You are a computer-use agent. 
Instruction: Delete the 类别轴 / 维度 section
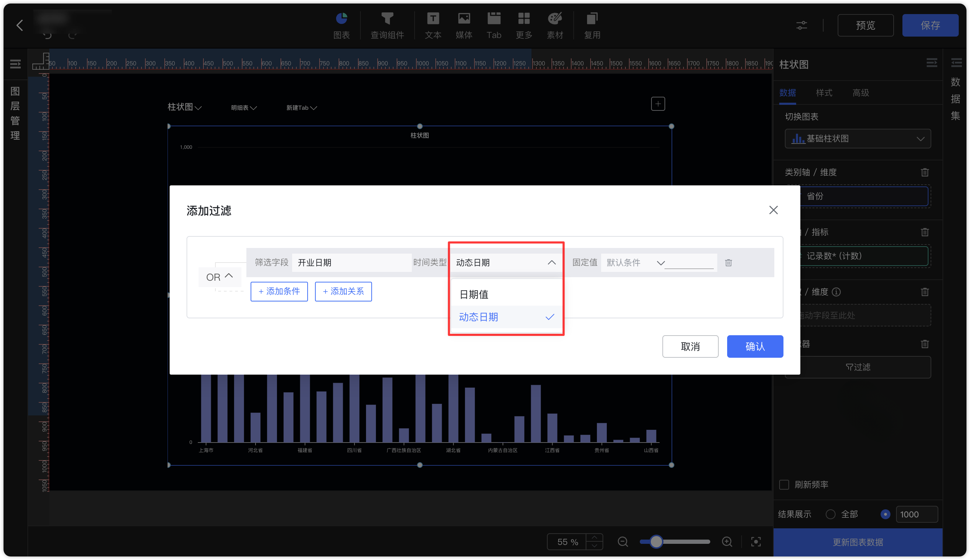pyautogui.click(x=925, y=172)
